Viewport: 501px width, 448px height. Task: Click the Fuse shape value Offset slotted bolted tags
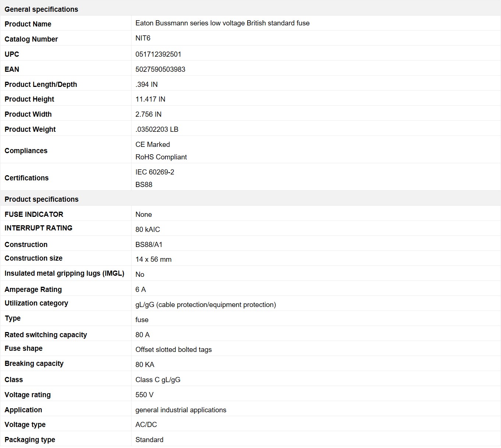pos(174,349)
